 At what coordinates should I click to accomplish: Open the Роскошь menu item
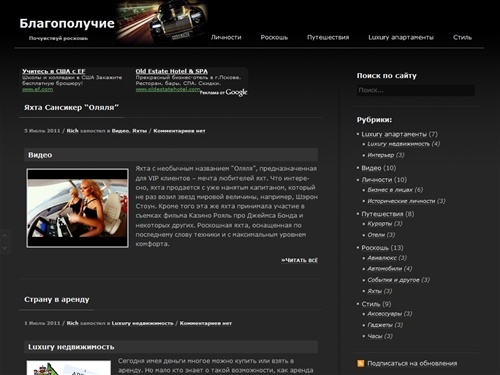[x=274, y=37]
